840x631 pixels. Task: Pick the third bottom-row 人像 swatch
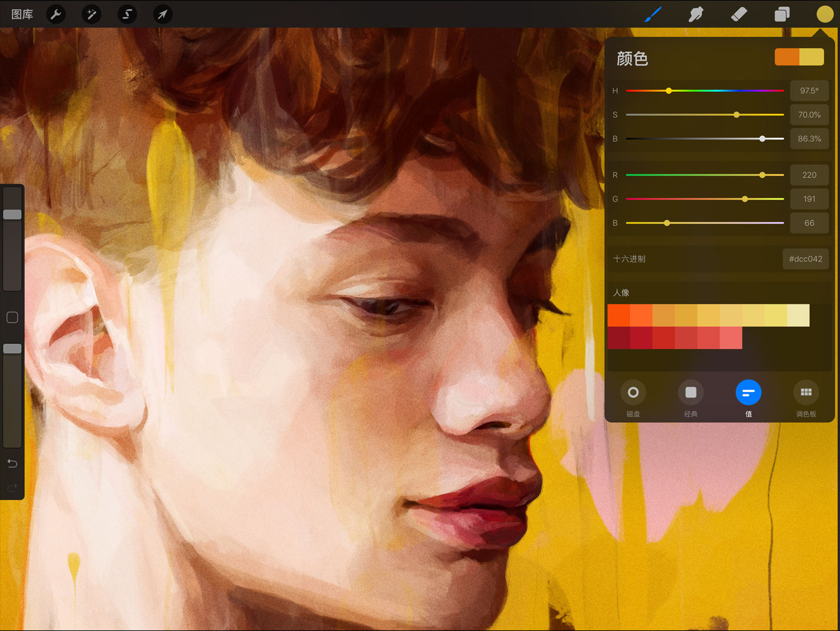point(664,338)
